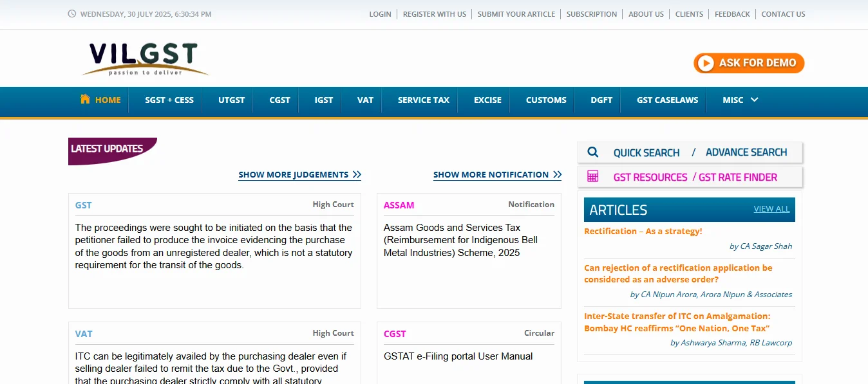
Task: Expand the MISC dropdown menu
Action: click(740, 100)
